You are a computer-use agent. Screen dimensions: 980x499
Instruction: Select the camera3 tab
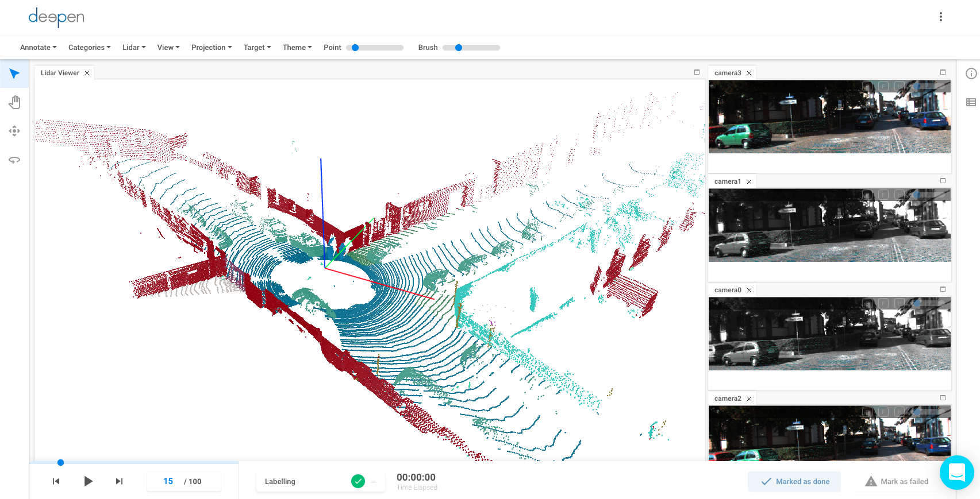pos(728,73)
